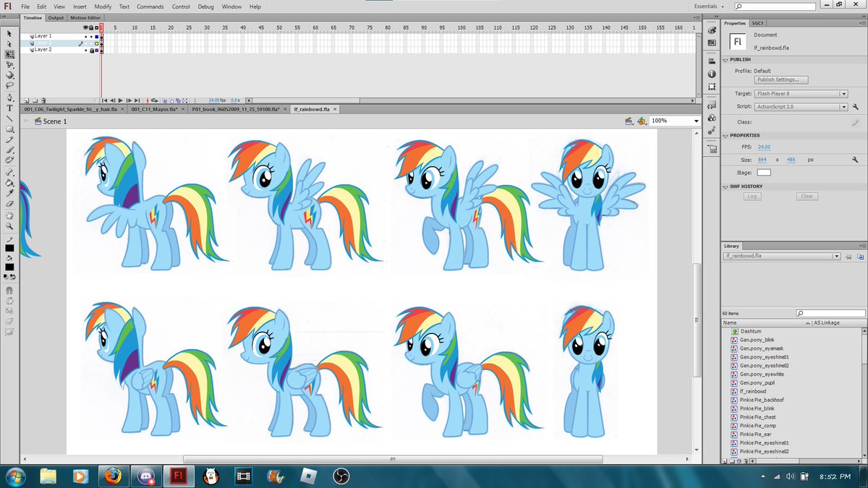
Task: Open library document lf_rainbowd.fla dropdown
Action: [782, 256]
